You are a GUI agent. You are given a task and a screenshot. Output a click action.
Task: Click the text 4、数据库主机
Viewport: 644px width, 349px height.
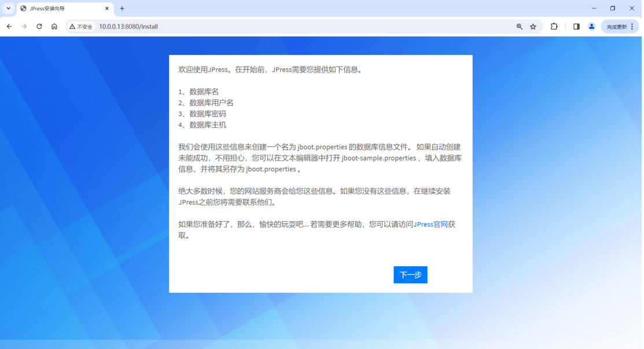coord(202,125)
